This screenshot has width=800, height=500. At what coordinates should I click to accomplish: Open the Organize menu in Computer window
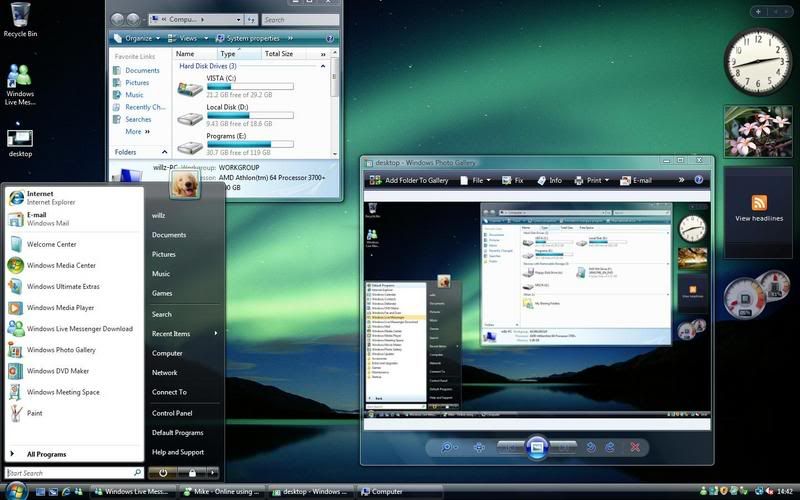[137, 38]
